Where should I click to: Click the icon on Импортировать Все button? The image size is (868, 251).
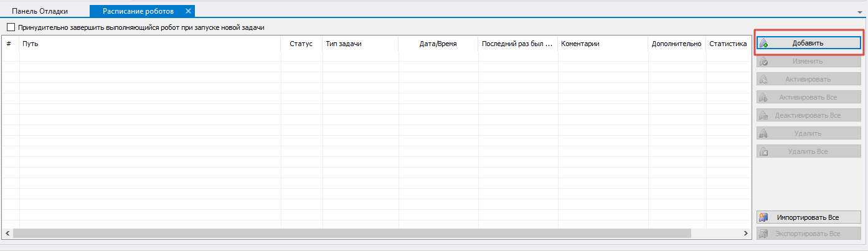pyautogui.click(x=763, y=217)
